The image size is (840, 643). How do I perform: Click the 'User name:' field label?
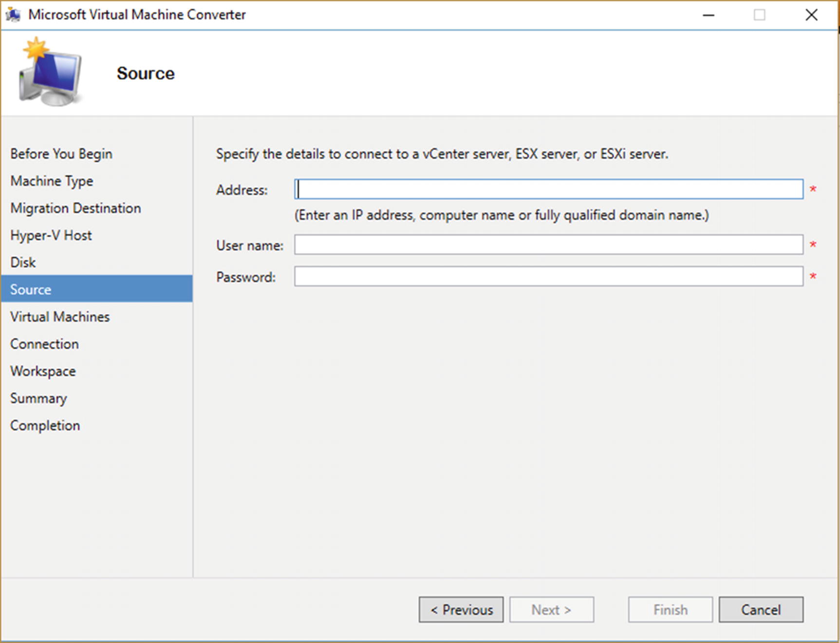(x=250, y=246)
